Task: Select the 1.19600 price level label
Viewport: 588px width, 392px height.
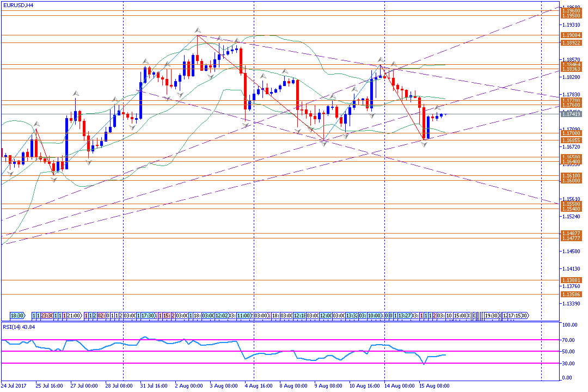Action: click(571, 10)
